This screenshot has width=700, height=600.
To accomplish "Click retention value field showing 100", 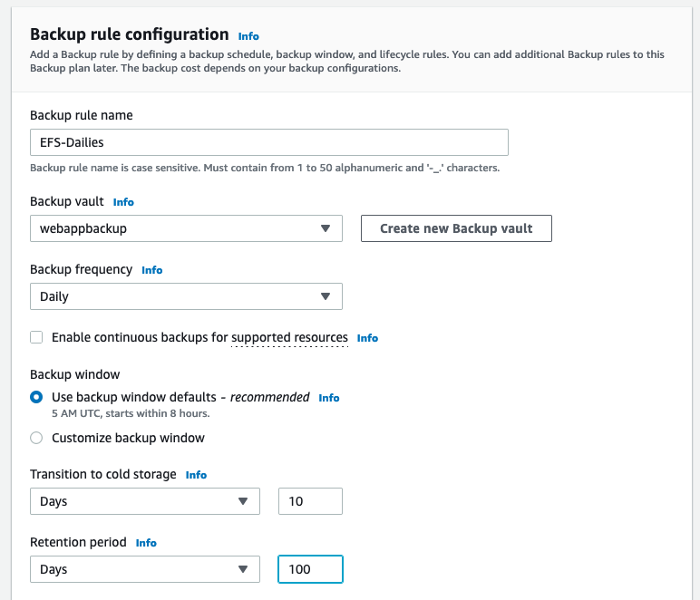I will pos(310,569).
